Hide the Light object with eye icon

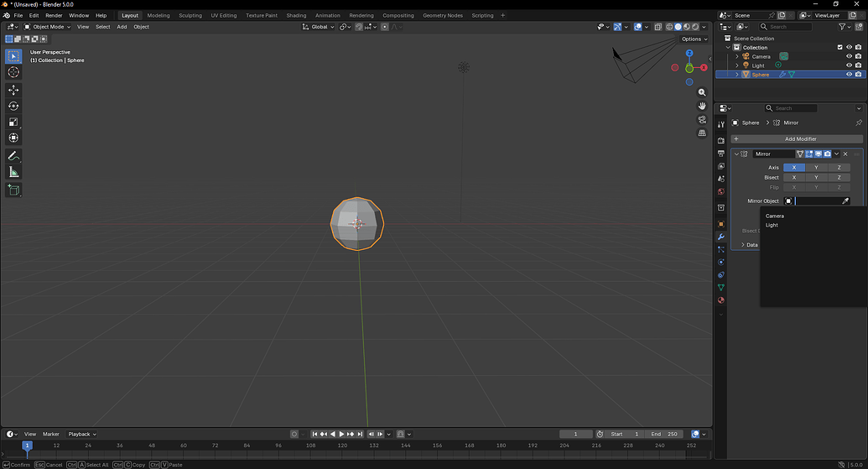[850, 65]
